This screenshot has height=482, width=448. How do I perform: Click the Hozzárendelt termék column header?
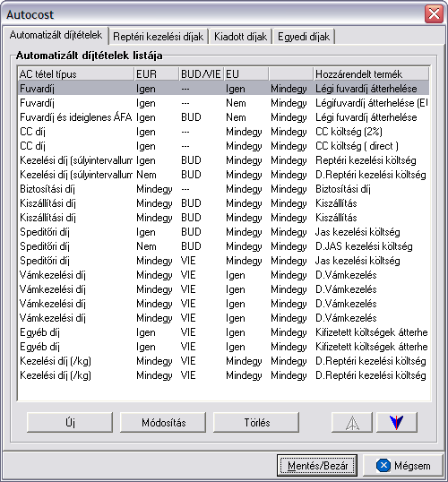[x=371, y=73]
